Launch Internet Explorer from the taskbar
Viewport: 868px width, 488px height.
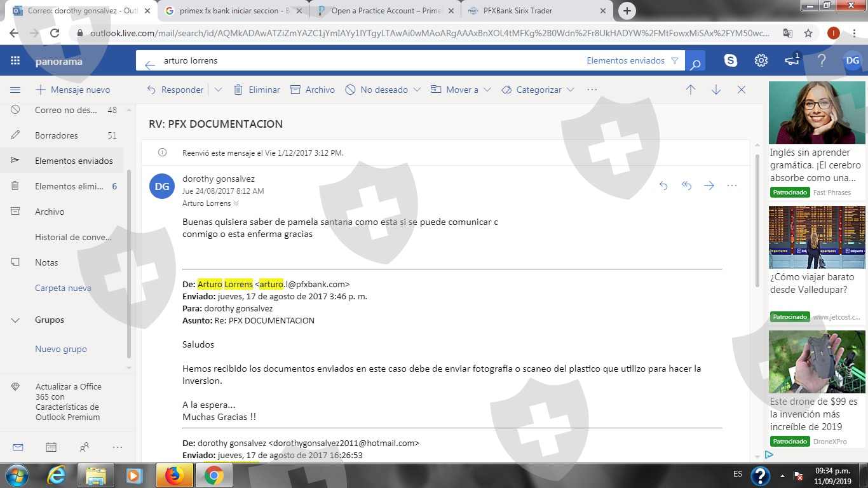[x=57, y=475]
